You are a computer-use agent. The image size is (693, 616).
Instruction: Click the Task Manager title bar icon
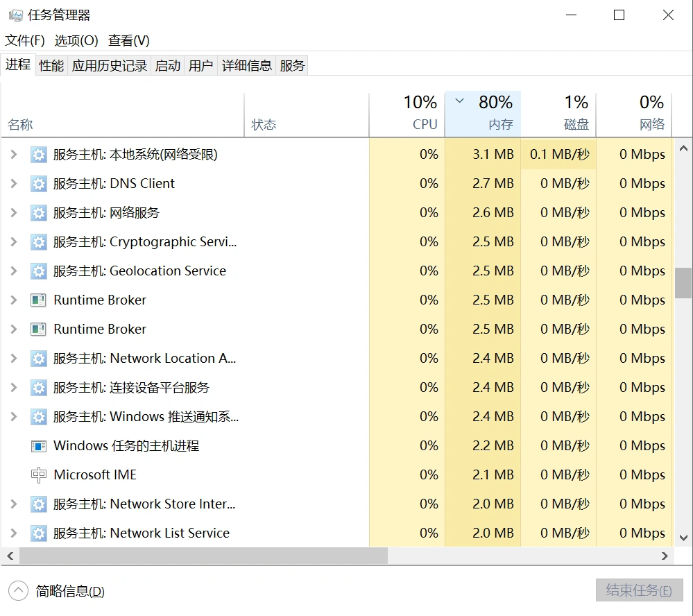15,15
